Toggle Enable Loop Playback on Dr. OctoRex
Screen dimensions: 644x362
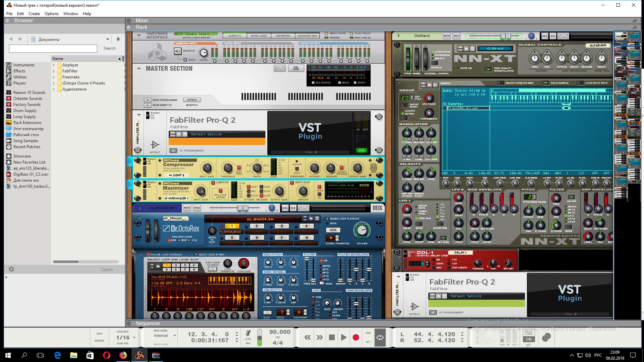click(327, 219)
